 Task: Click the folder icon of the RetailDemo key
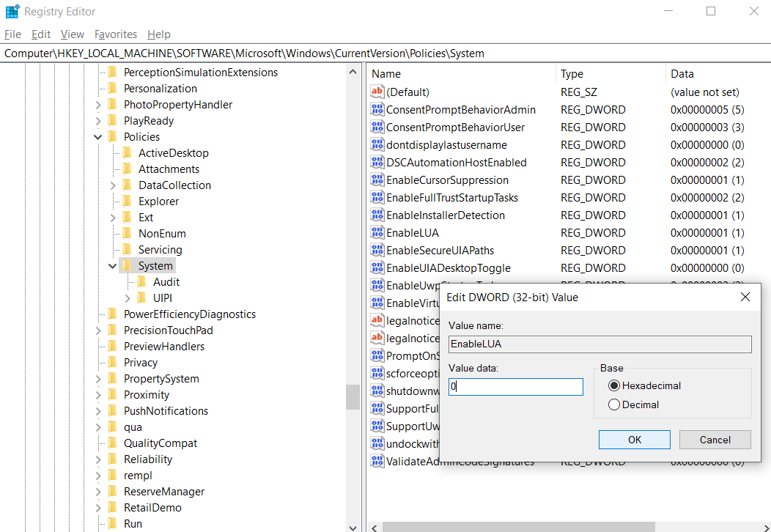click(113, 507)
